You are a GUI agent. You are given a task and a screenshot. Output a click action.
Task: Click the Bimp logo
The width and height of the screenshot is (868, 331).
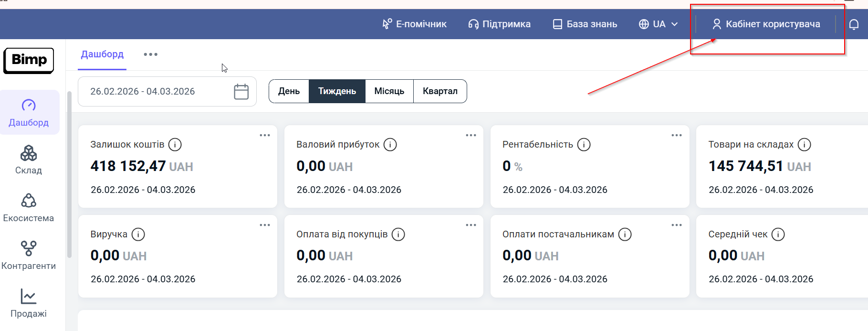[x=29, y=61]
